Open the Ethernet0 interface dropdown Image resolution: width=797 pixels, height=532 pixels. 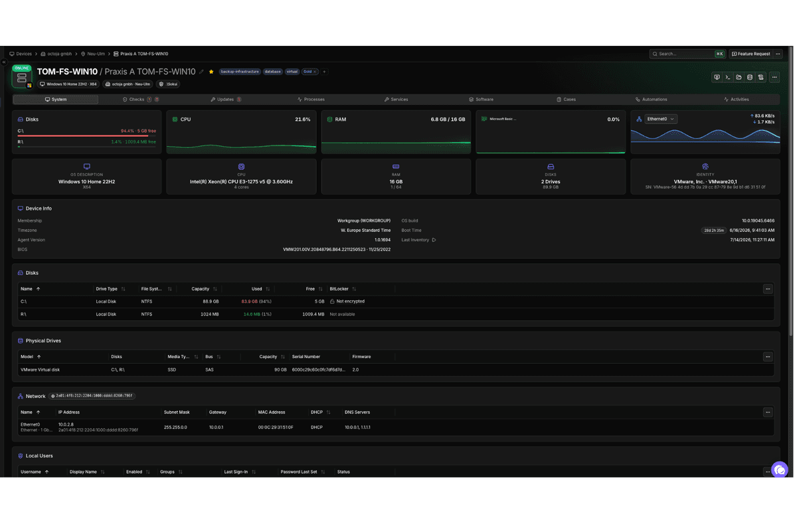661,119
